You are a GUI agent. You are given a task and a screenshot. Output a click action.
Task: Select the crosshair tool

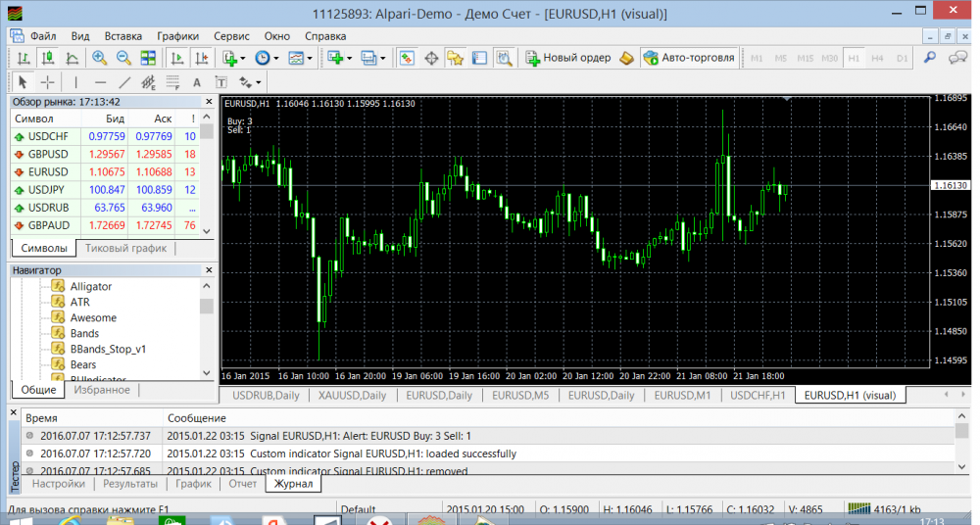point(47,82)
